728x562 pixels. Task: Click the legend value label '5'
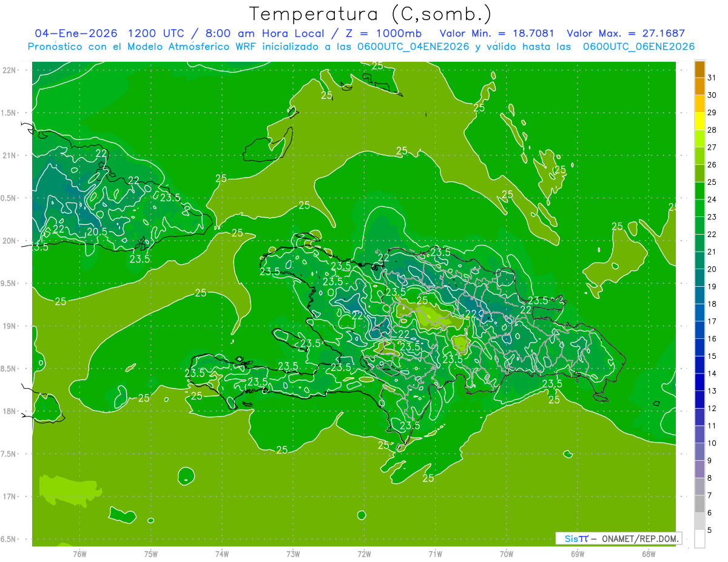pyautogui.click(x=709, y=530)
